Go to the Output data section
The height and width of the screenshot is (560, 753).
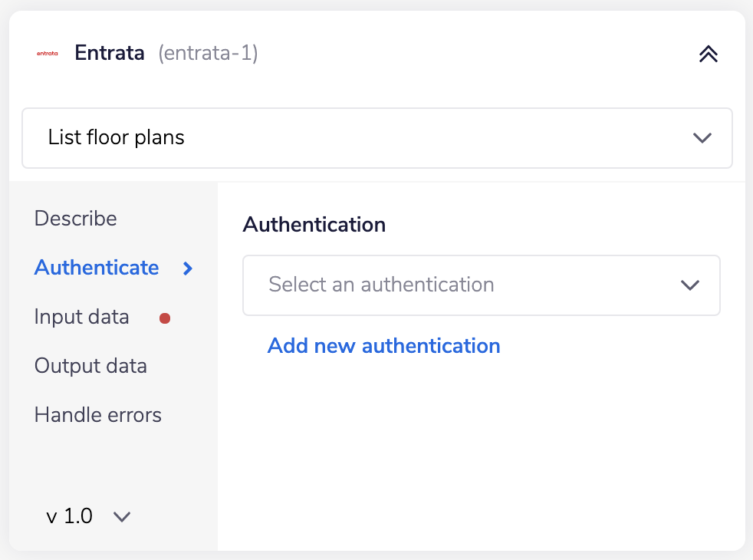point(90,366)
